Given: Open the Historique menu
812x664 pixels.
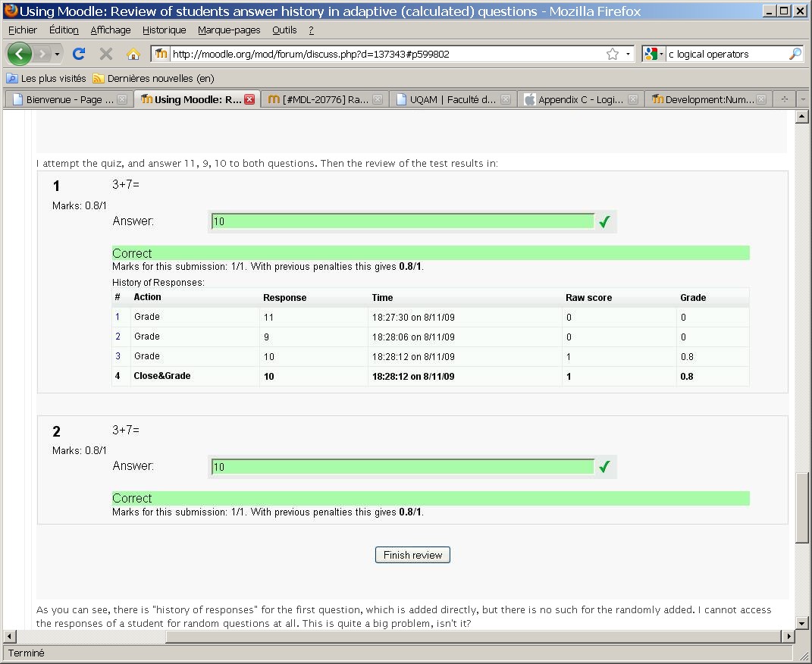Looking at the screenshot, I should pyautogui.click(x=165, y=30).
